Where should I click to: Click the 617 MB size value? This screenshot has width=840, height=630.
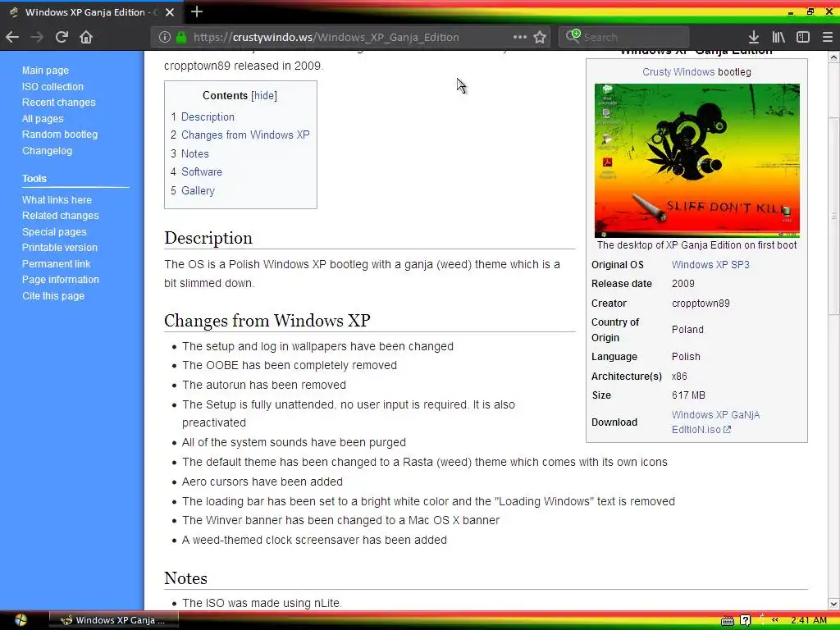point(688,395)
